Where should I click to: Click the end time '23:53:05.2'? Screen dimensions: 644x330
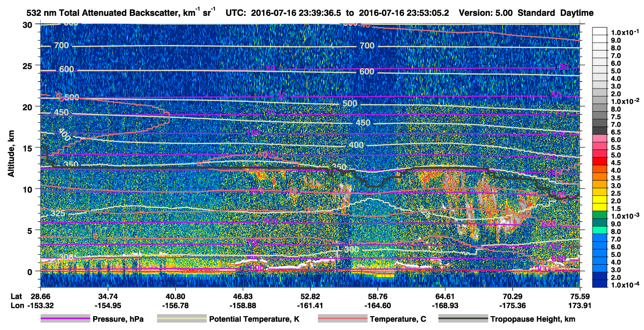pyautogui.click(x=429, y=13)
